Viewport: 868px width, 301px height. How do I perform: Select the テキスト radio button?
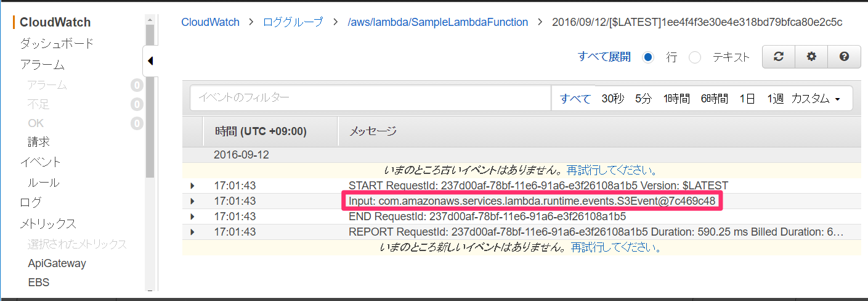tap(695, 57)
